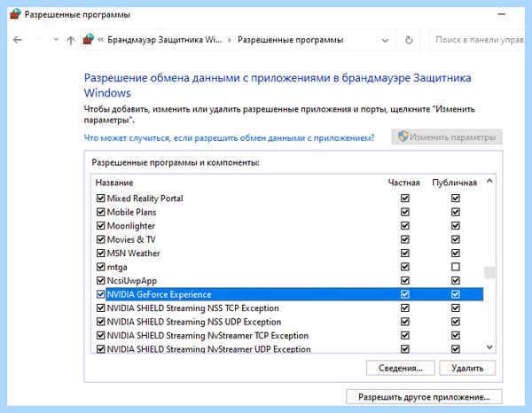Click 'Изменить параметры' button

pos(447,137)
